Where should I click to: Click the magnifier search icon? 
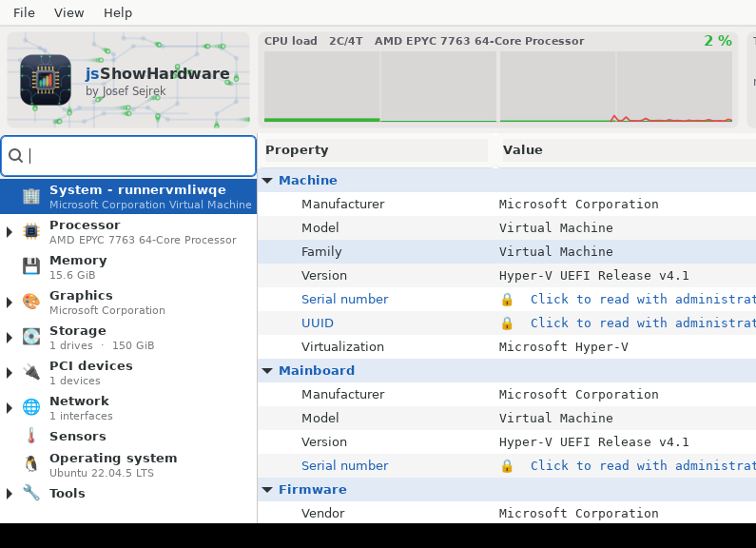coord(15,156)
